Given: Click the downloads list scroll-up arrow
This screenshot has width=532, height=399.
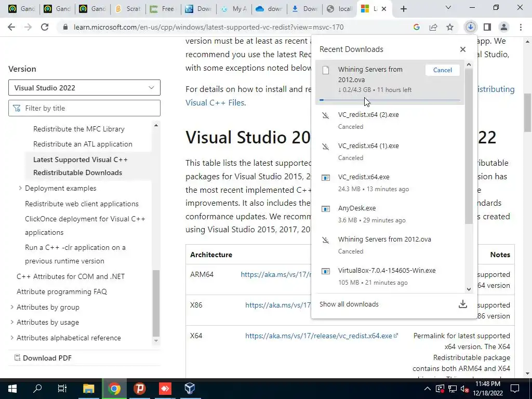Looking at the screenshot, I should pos(469,64).
